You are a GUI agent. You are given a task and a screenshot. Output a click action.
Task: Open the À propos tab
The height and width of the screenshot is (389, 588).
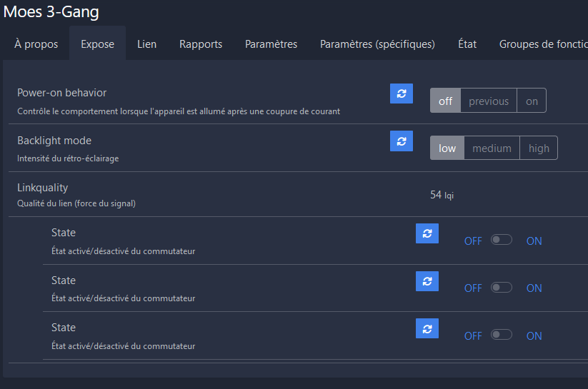[x=36, y=44]
